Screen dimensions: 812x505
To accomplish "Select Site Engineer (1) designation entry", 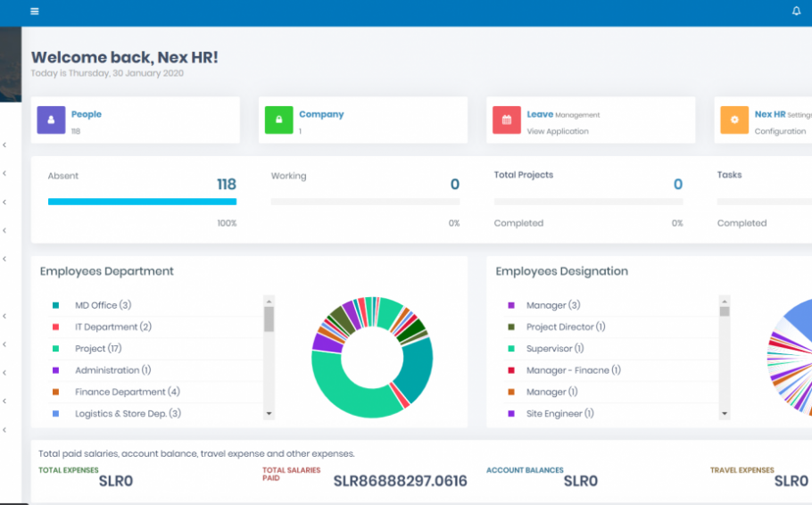I will tap(559, 414).
